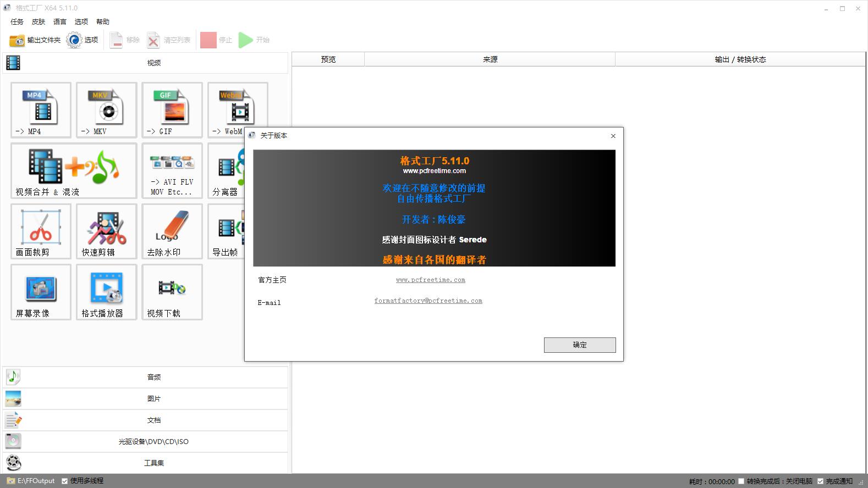The image size is (868, 488).
Task: Click the formatfactory@pcfreetime.com email link
Action: (x=428, y=301)
